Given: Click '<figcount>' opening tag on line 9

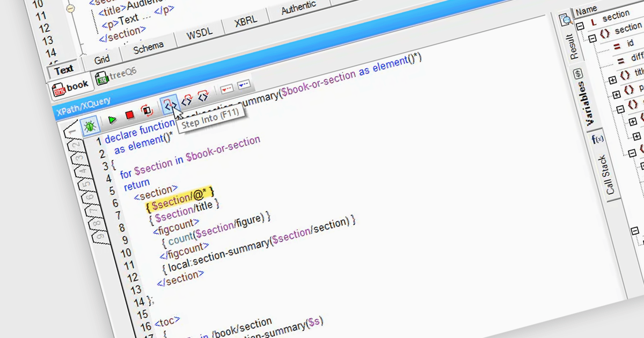Looking at the screenshot, I should (x=177, y=226).
